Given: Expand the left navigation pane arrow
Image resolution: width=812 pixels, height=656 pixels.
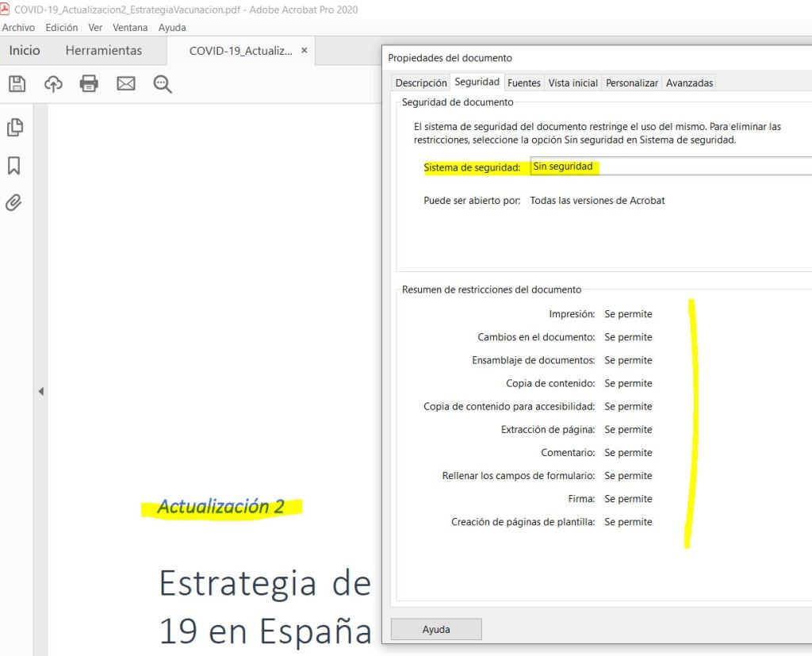Looking at the screenshot, I should 41,391.
